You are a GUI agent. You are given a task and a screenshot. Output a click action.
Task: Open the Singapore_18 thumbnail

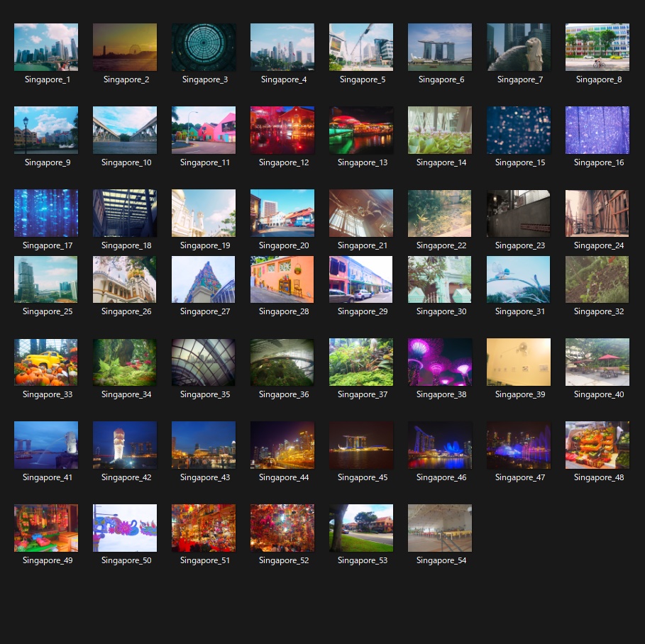click(x=125, y=213)
